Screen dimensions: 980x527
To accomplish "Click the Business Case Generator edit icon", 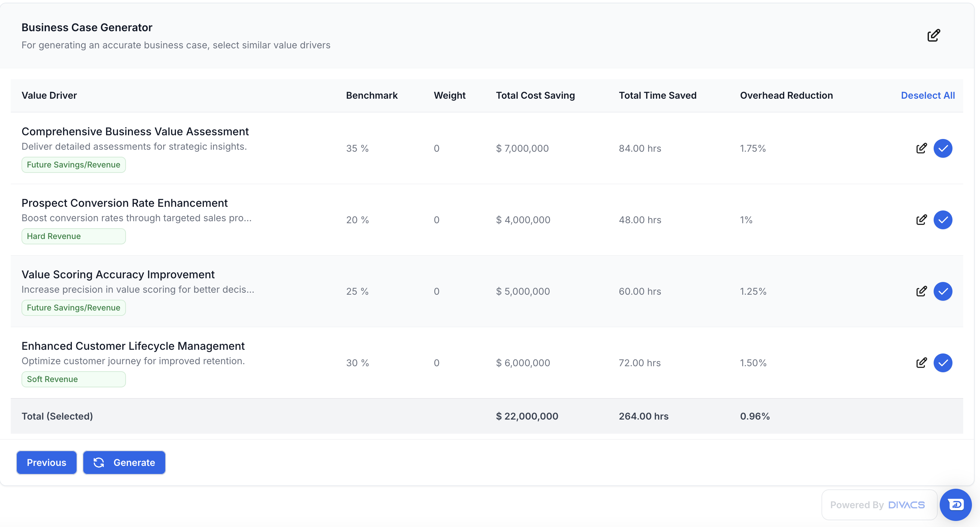I will 933,35.
